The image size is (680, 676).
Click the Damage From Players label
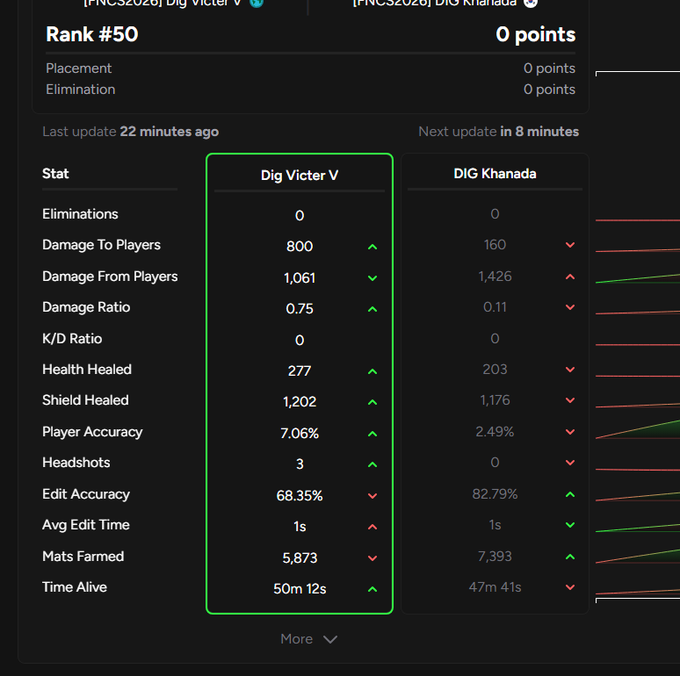click(110, 277)
